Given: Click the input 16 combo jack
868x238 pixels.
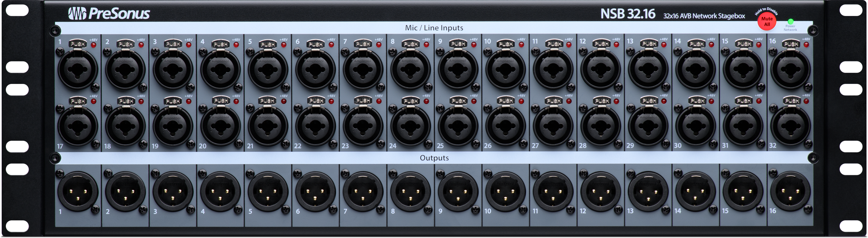Looking at the screenshot, I should coord(791,69).
